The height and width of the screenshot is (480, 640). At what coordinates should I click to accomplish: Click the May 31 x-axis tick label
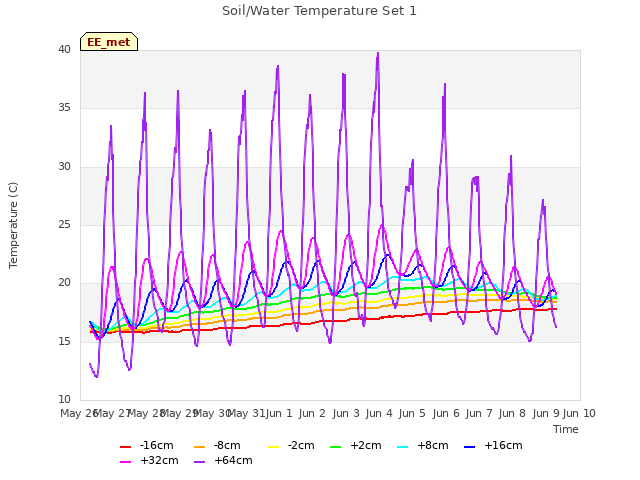click(x=247, y=413)
